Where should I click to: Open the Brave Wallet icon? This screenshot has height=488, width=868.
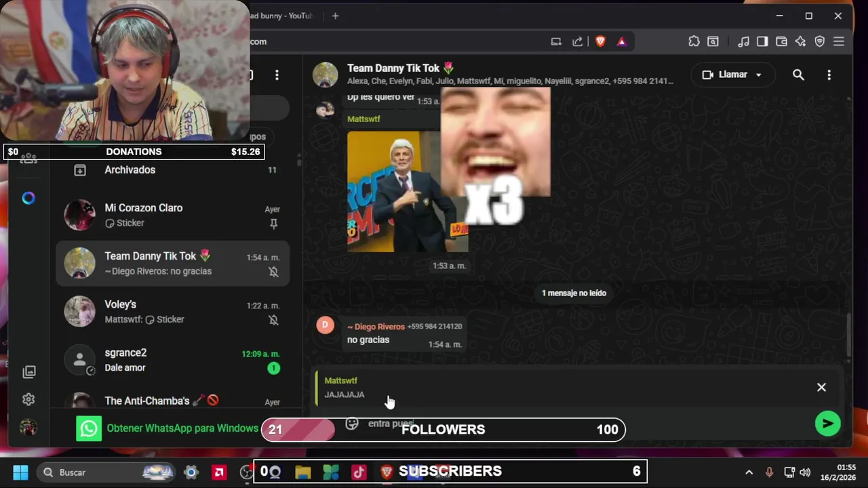(x=781, y=41)
